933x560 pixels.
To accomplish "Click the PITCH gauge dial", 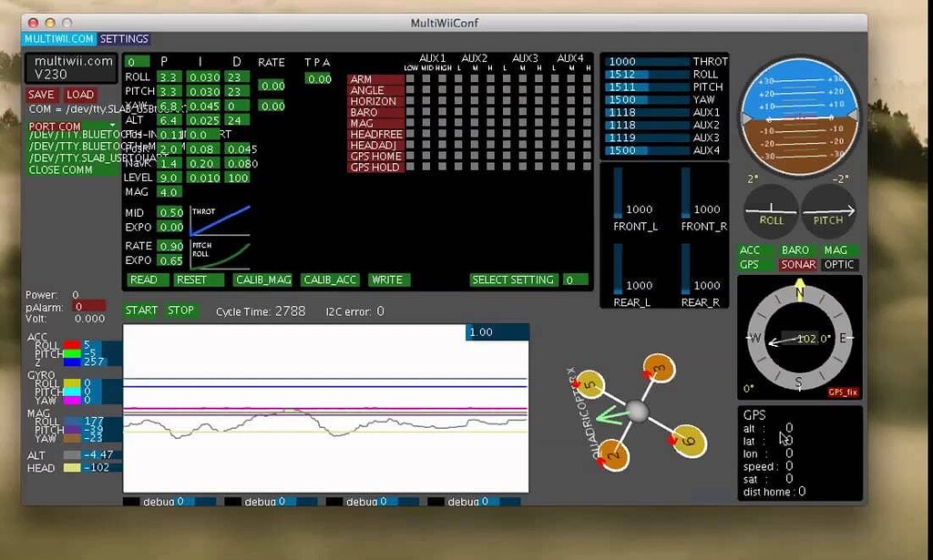I will pyautogui.click(x=829, y=209).
